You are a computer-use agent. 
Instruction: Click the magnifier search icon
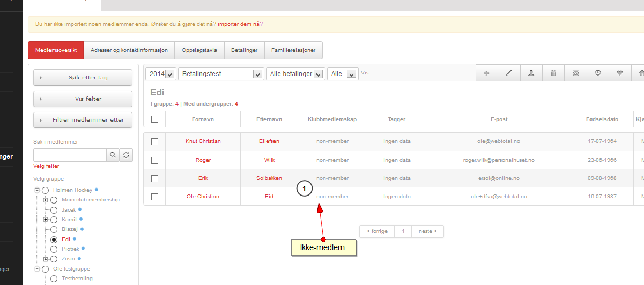[x=113, y=155]
